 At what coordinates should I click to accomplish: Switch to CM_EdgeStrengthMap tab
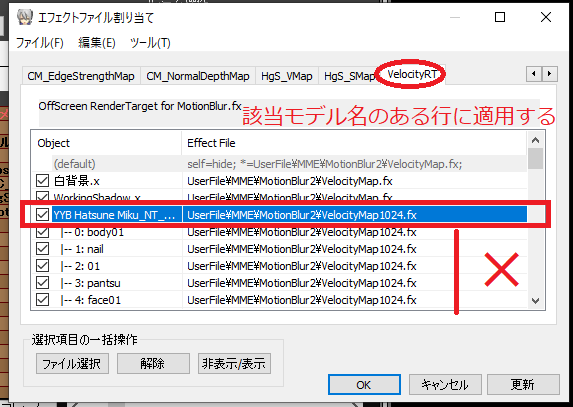[81, 76]
